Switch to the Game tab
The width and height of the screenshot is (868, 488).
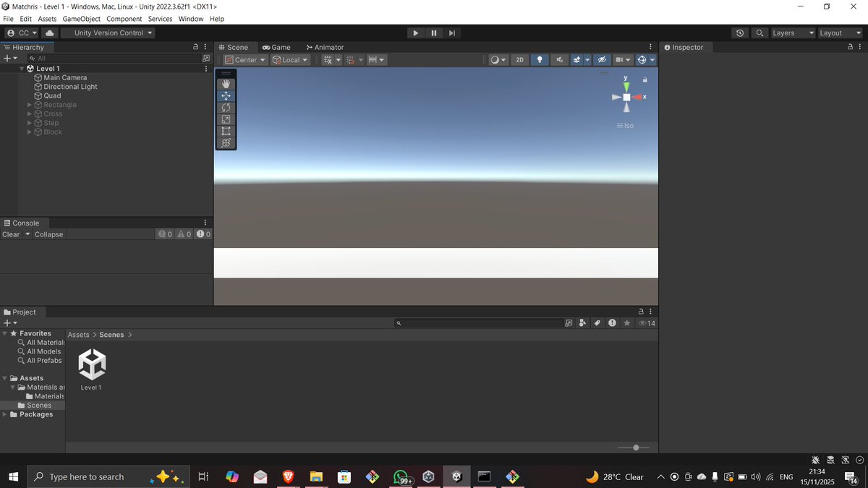(277, 47)
